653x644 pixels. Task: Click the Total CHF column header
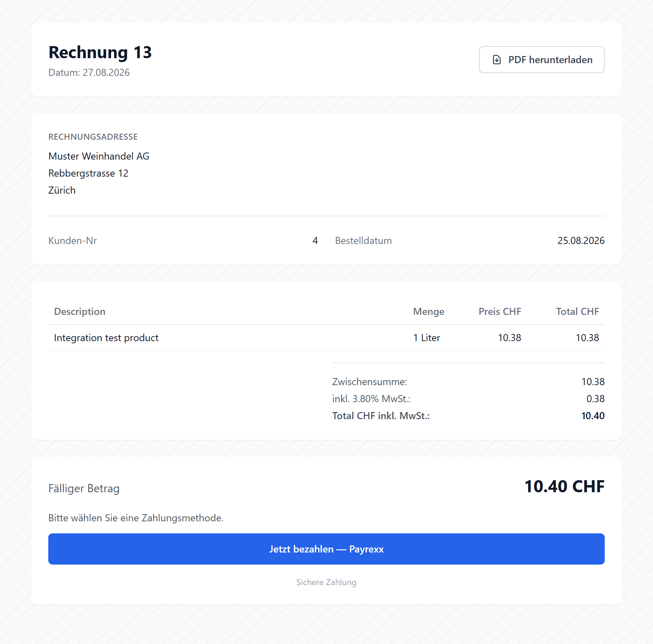coord(577,311)
